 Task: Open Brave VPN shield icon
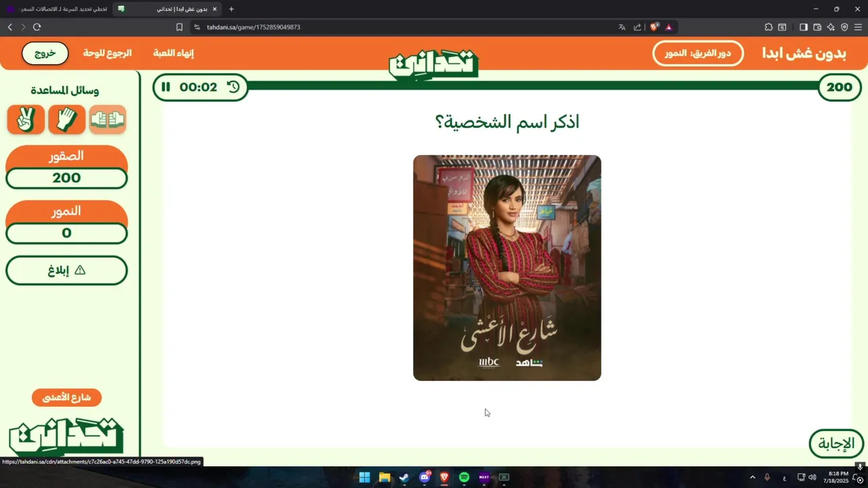point(844,27)
